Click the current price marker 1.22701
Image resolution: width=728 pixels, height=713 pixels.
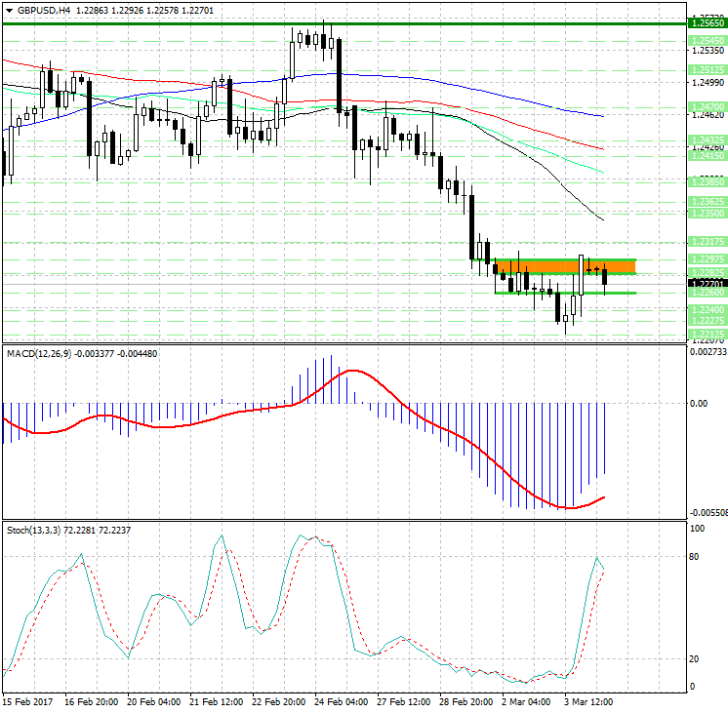coord(708,284)
